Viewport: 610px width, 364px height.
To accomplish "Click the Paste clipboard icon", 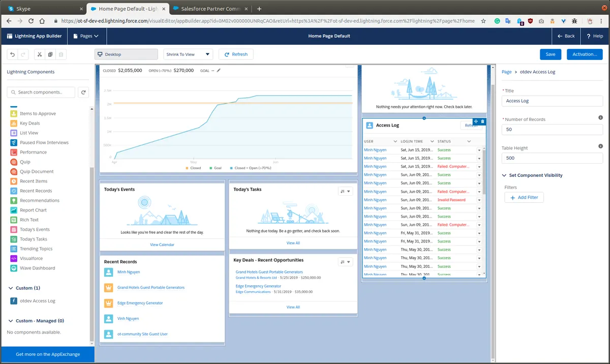I will coord(61,54).
